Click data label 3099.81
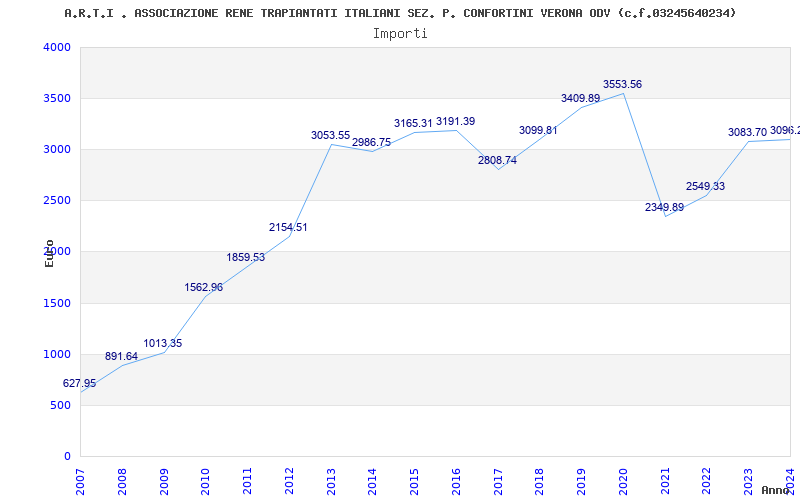This screenshot has width=800, height=500. (538, 130)
